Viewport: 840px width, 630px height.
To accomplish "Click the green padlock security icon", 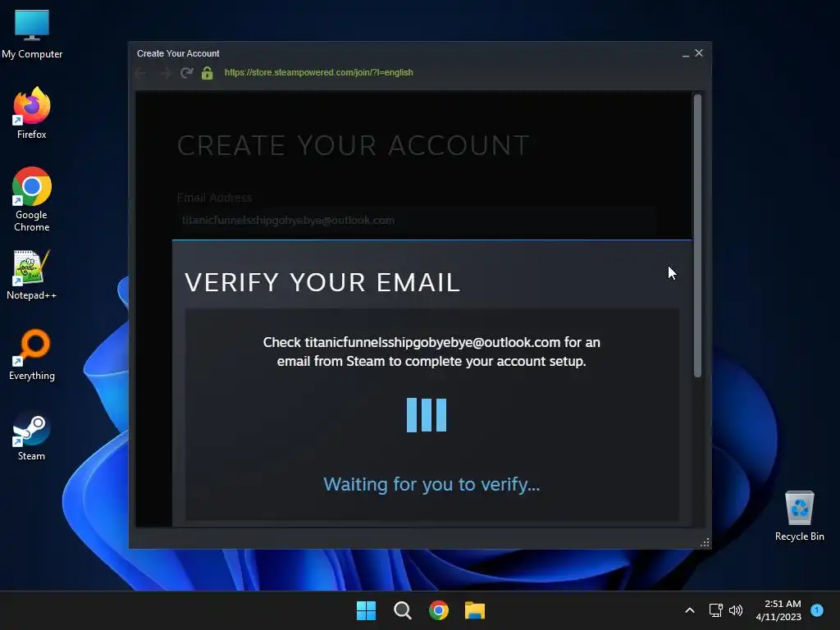I will click(208, 73).
